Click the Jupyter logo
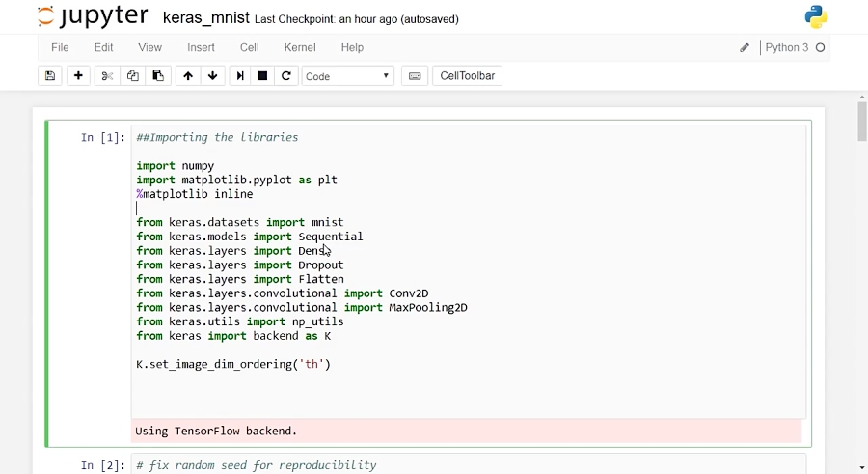This screenshot has width=868, height=474. click(93, 17)
